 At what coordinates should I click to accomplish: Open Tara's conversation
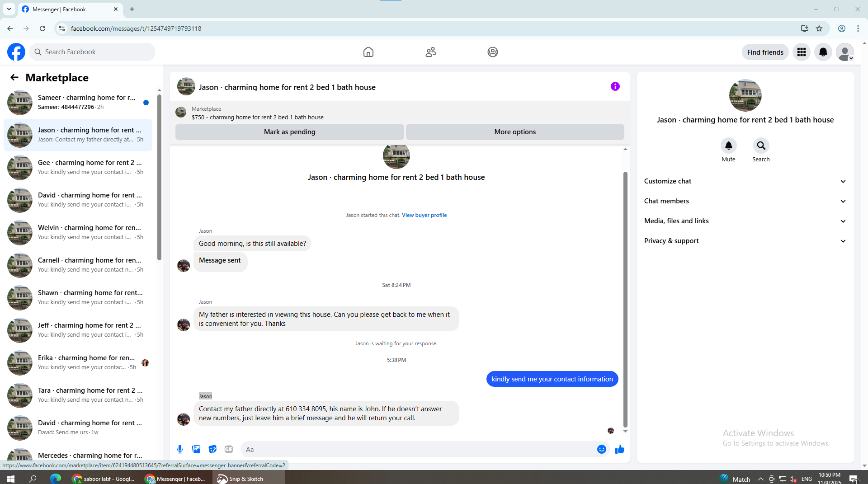click(x=78, y=395)
